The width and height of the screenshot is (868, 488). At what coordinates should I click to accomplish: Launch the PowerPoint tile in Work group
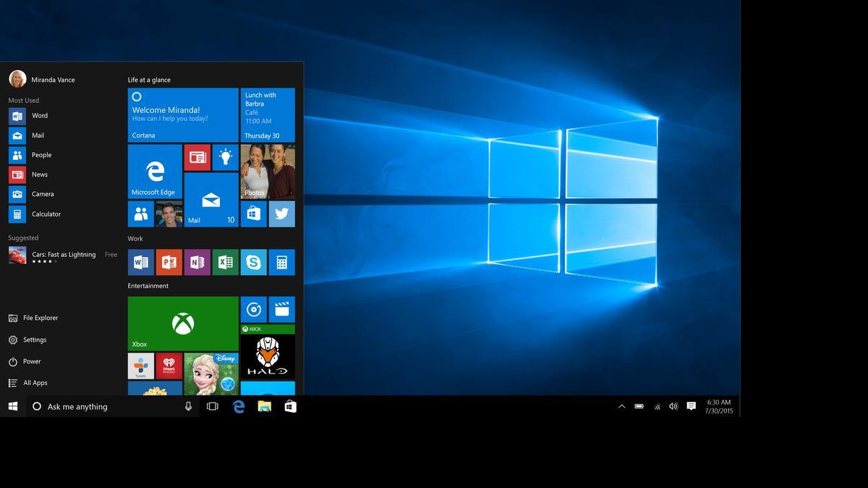169,262
